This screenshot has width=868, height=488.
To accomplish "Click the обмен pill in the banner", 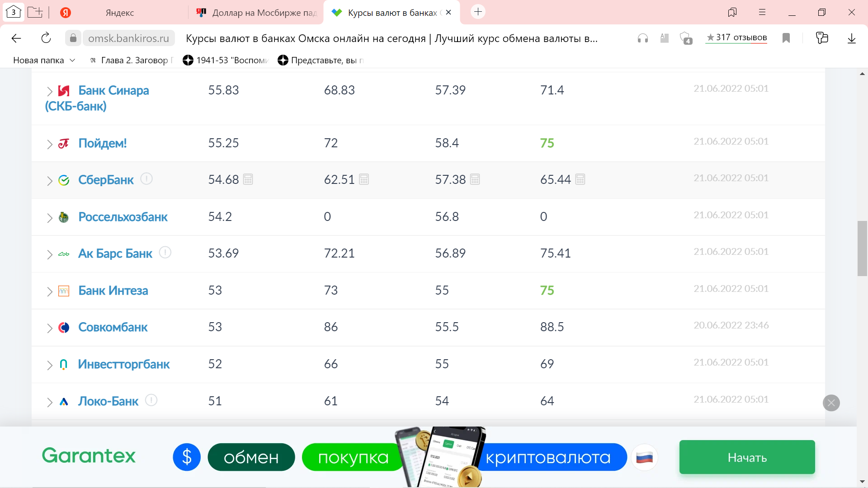I will pos(251,457).
